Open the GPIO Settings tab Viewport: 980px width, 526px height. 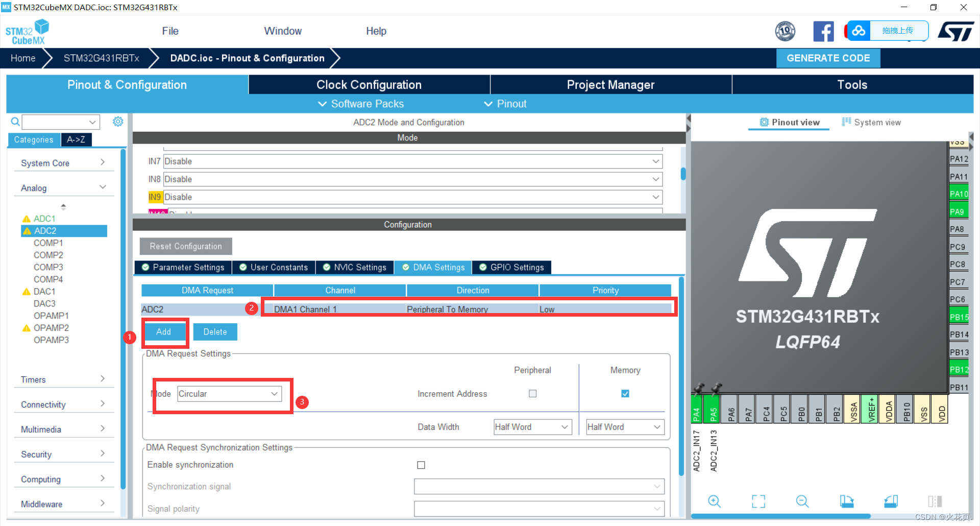[512, 268]
